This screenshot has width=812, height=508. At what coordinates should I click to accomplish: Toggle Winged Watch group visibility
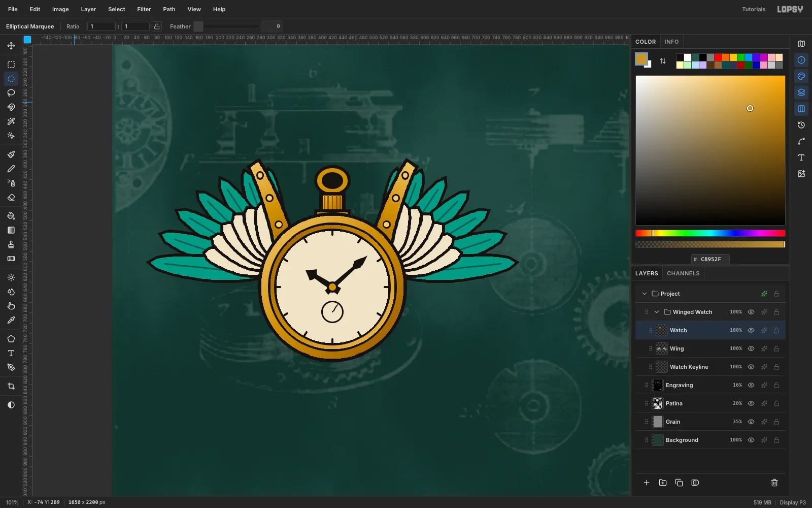point(751,312)
